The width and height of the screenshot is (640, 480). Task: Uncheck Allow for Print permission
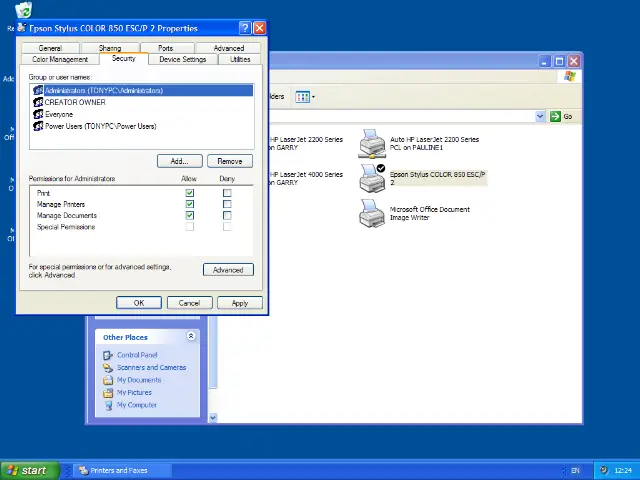click(190, 193)
